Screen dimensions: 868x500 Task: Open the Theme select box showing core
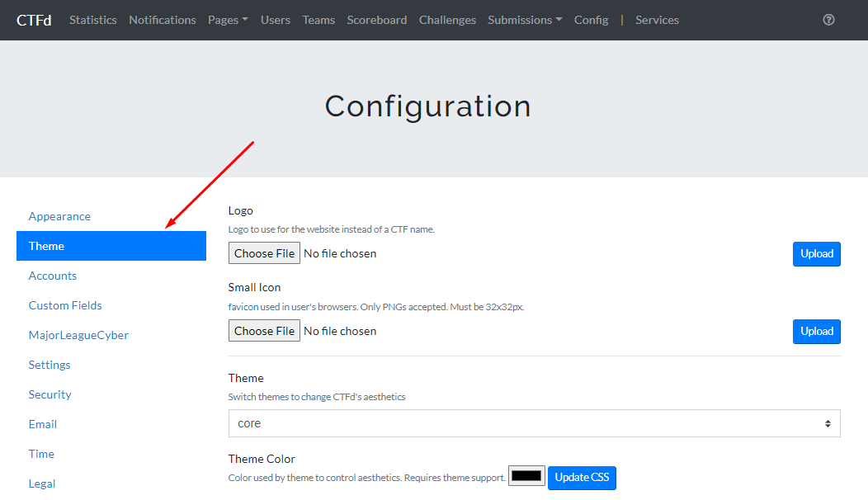(534, 423)
